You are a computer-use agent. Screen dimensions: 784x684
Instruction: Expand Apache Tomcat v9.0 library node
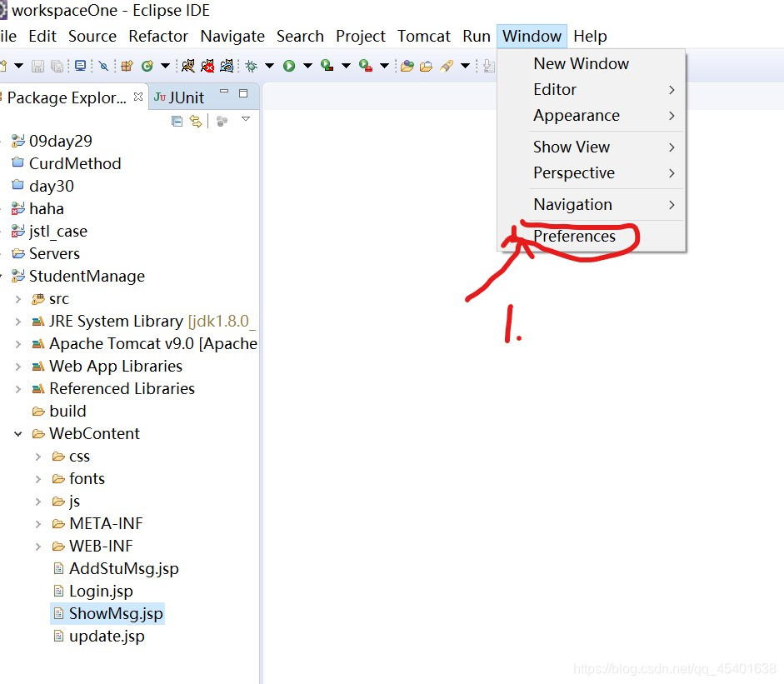[18, 344]
